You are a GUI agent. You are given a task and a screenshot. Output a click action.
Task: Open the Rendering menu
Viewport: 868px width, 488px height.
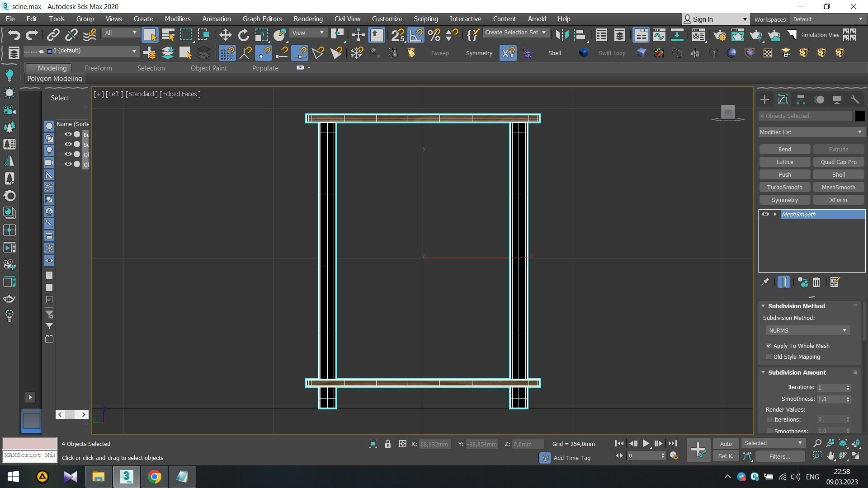[x=308, y=19]
